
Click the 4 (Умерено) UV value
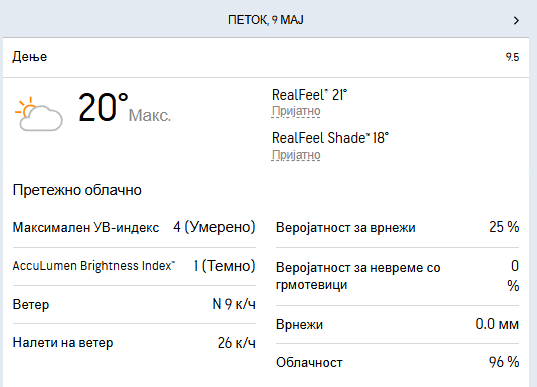coord(214,227)
